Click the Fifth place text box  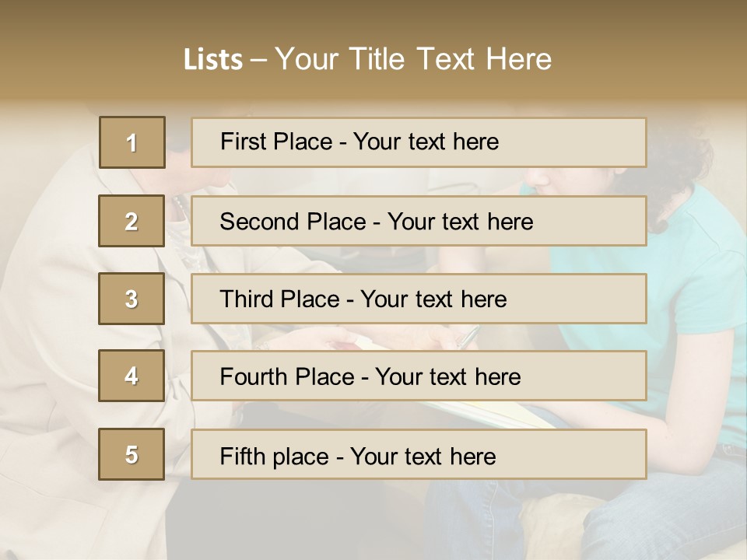(419, 454)
